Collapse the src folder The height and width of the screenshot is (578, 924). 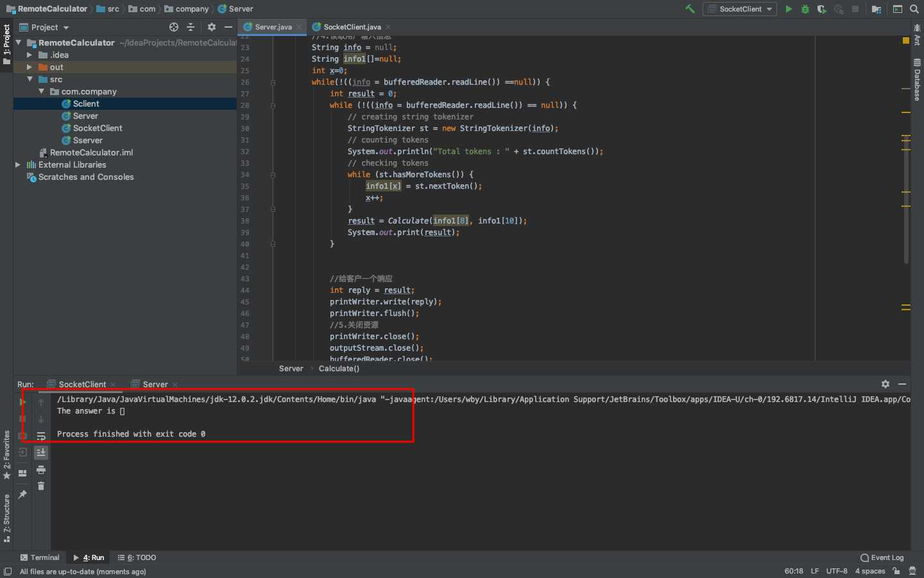(30, 80)
